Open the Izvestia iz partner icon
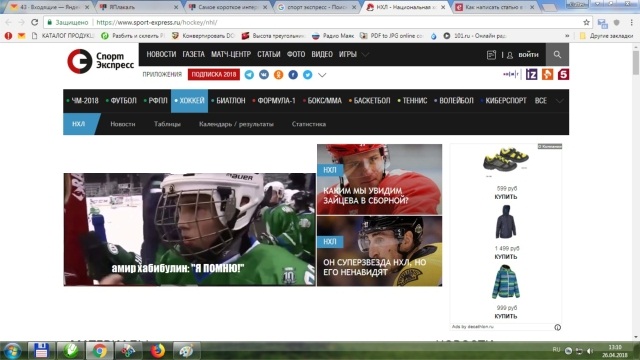 pyautogui.click(x=531, y=74)
